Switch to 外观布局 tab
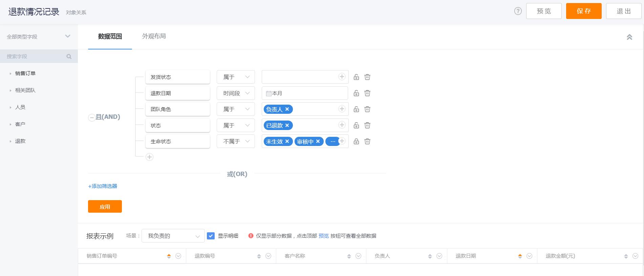 pos(154,36)
